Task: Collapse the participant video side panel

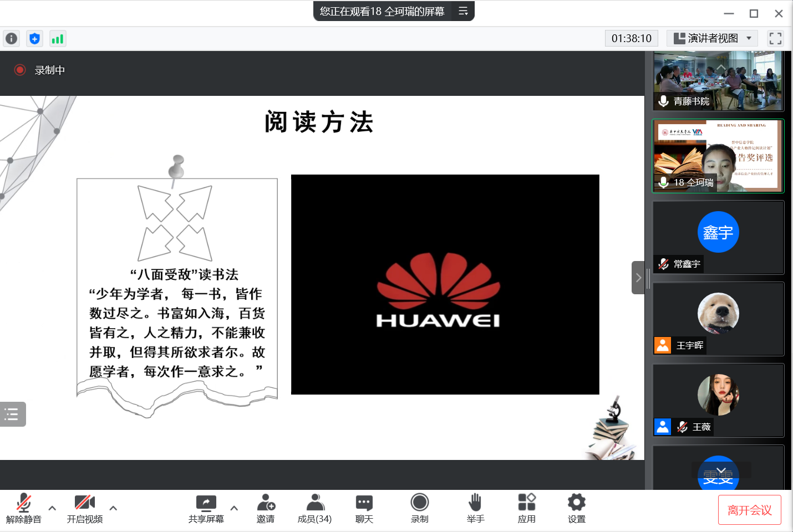Action: click(638, 278)
